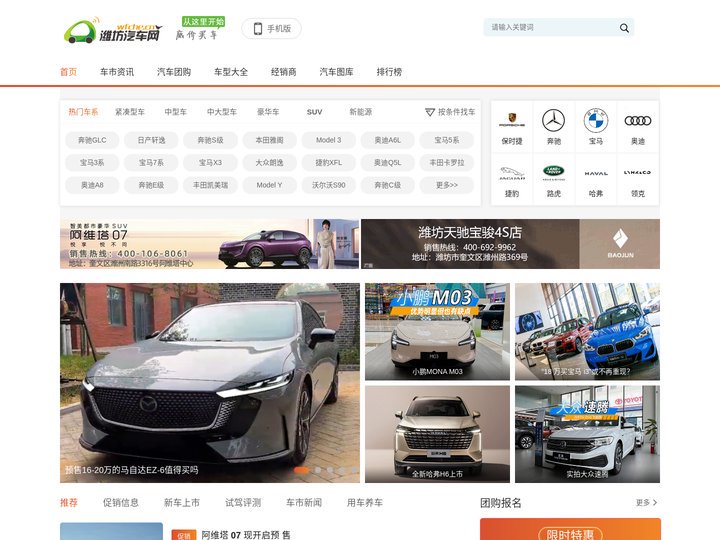Image resolution: width=720 pixels, height=540 pixels.
Task: Click the 奥迪Q5L model pill
Action: point(388,163)
